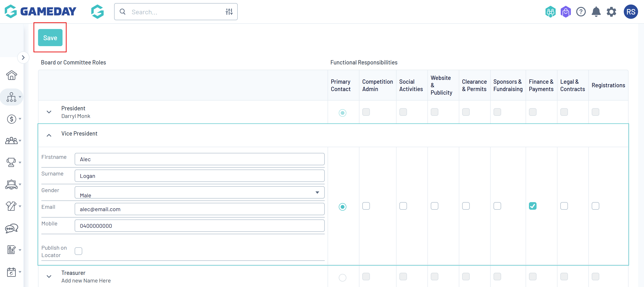The image size is (644, 287).
Task: Expand the Treasurer role row
Action: 49,277
